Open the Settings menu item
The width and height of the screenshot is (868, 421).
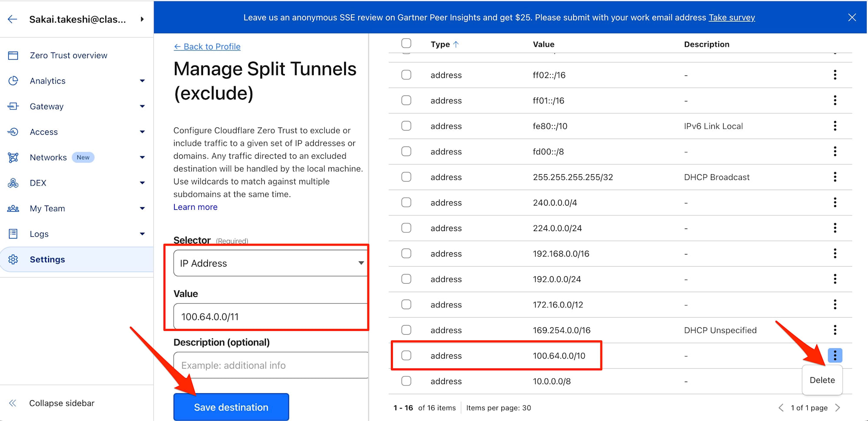pos(77,259)
